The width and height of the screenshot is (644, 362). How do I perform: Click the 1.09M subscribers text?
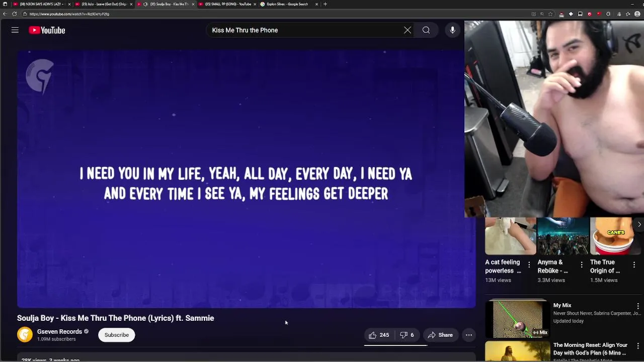coord(56,339)
